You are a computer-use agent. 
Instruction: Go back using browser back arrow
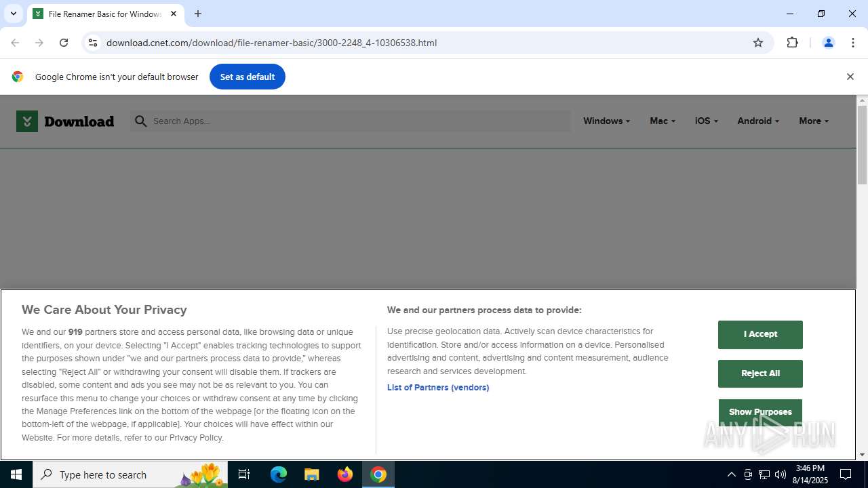(15, 43)
